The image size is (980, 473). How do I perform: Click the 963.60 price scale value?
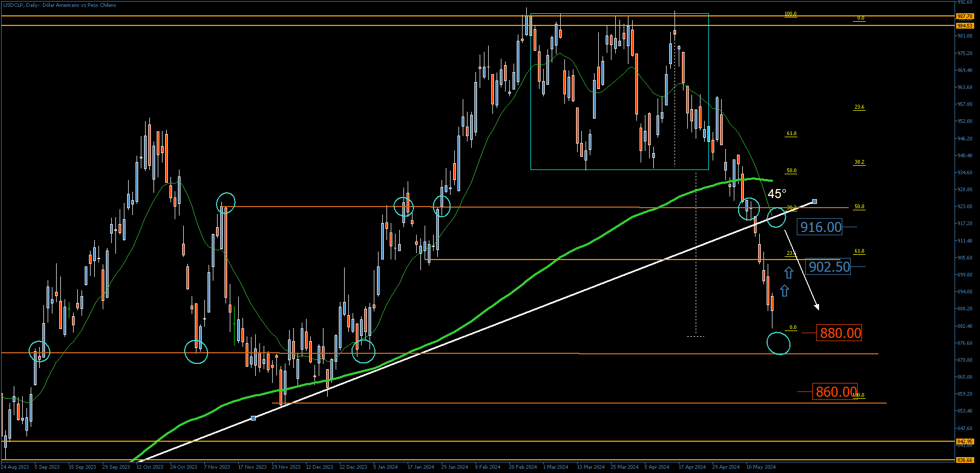[965, 87]
